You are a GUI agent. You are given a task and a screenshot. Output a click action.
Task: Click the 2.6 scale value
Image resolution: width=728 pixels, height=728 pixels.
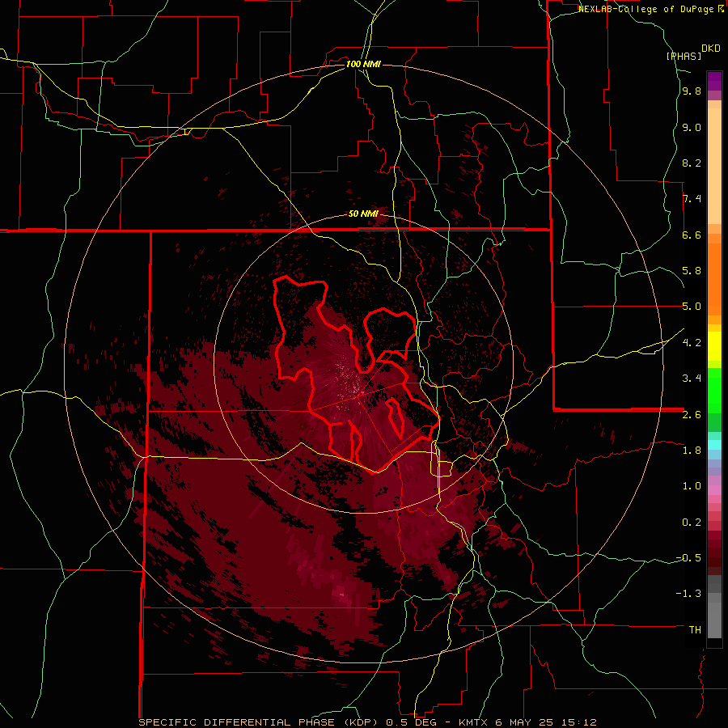tap(692, 415)
